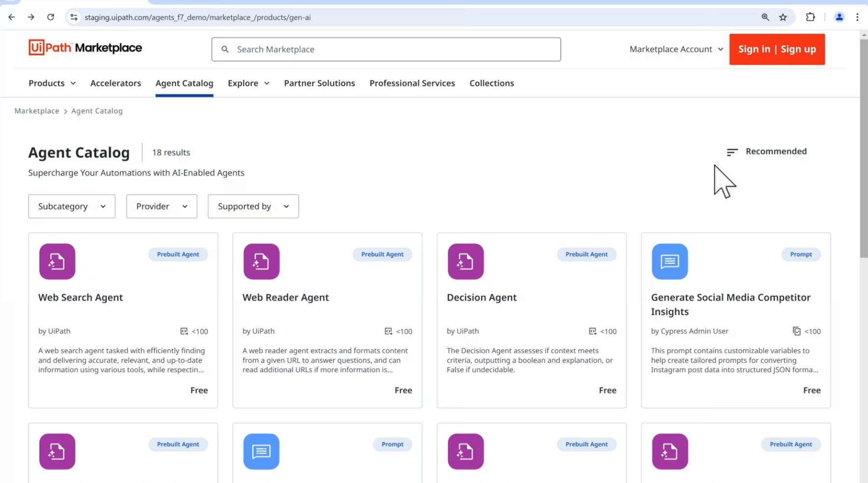
Task: Open the Web Reader Agent title
Action: pyautogui.click(x=285, y=297)
